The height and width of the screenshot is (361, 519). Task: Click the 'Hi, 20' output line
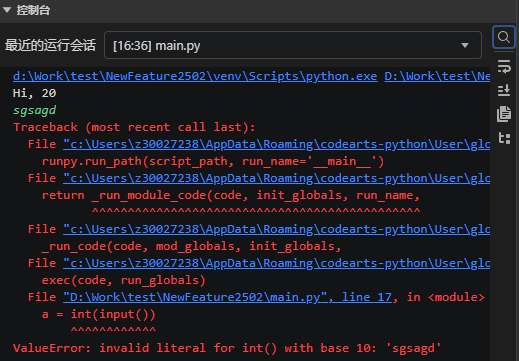click(x=34, y=93)
